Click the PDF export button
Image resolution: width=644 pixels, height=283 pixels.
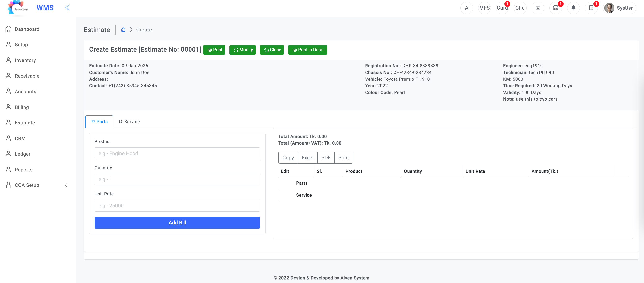326,158
